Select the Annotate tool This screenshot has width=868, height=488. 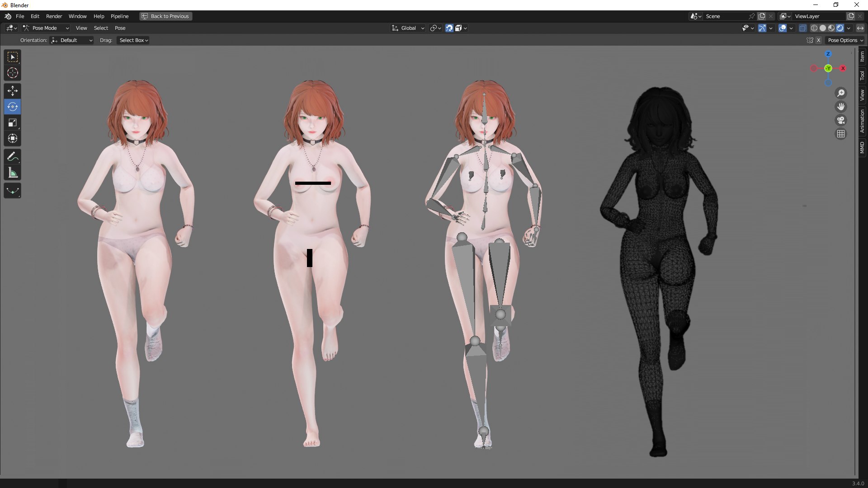click(13, 157)
